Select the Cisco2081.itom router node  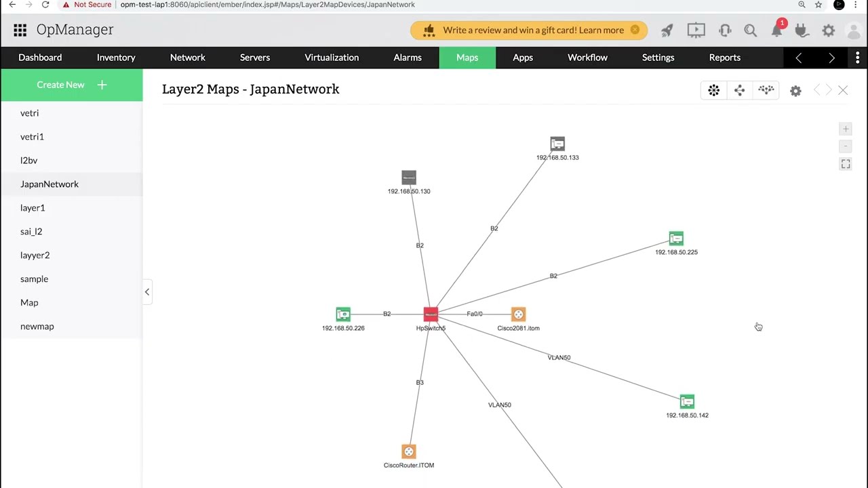click(518, 314)
